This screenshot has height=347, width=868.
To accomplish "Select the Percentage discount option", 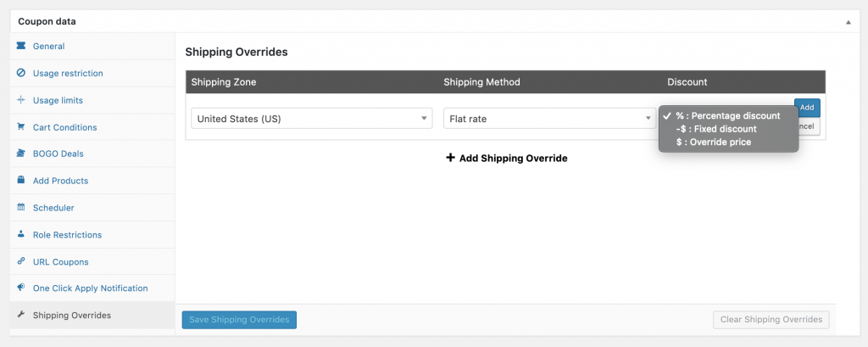I will pos(727,116).
